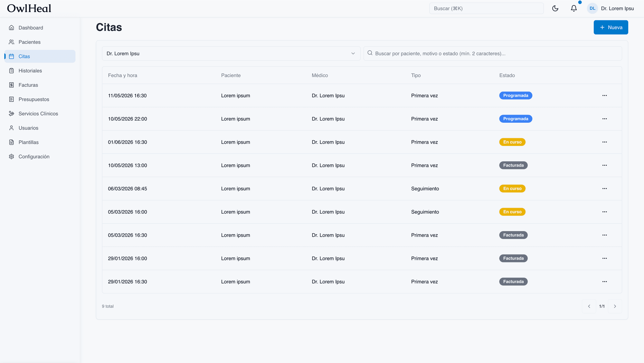The image size is (644, 363).
Task: Go to next page of appointments
Action: (615, 306)
